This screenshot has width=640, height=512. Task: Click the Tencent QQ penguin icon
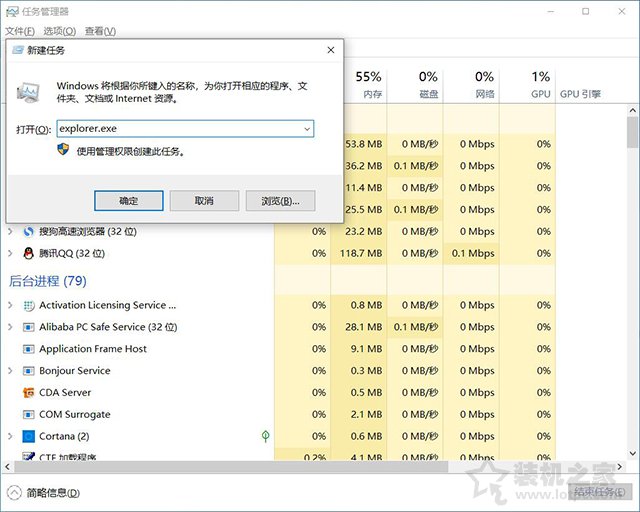pyautogui.click(x=28, y=254)
